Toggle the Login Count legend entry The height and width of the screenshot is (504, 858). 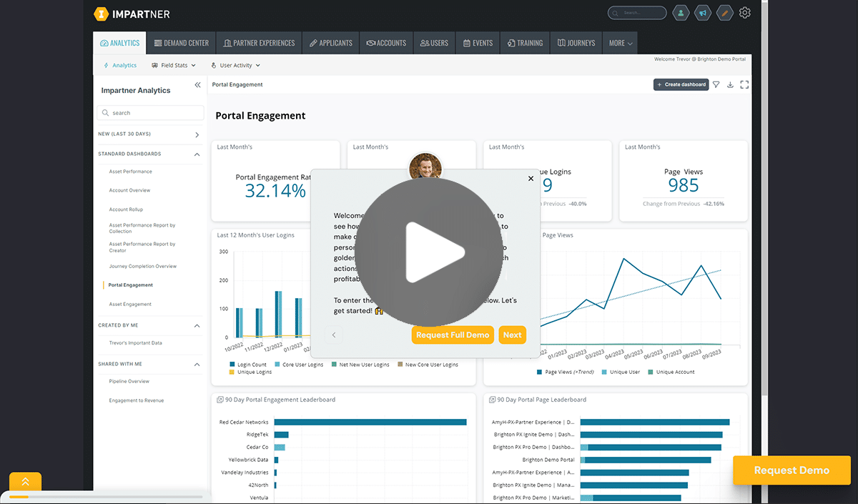click(247, 365)
